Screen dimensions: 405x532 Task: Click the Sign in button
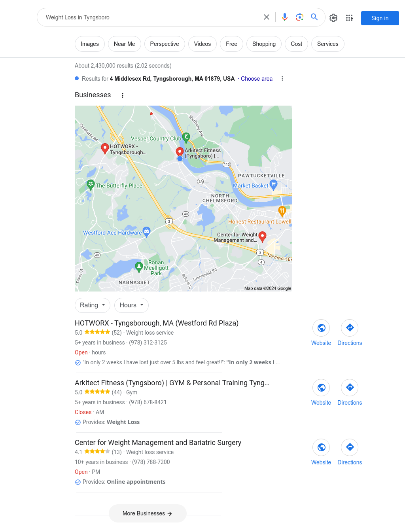pyautogui.click(x=380, y=18)
